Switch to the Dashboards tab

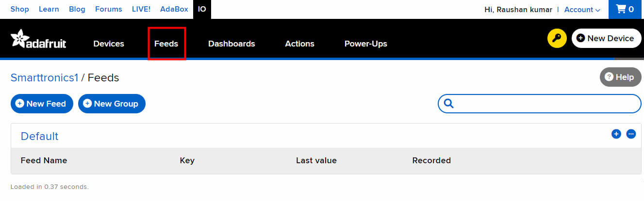point(231,44)
